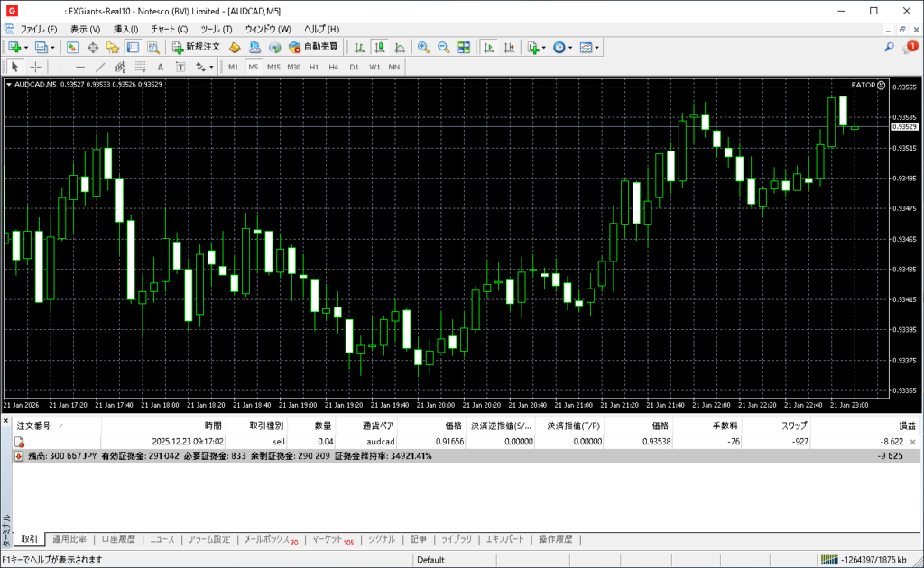924x568 pixels.
Task: Open the Market Watch window icon
Action: point(72,47)
